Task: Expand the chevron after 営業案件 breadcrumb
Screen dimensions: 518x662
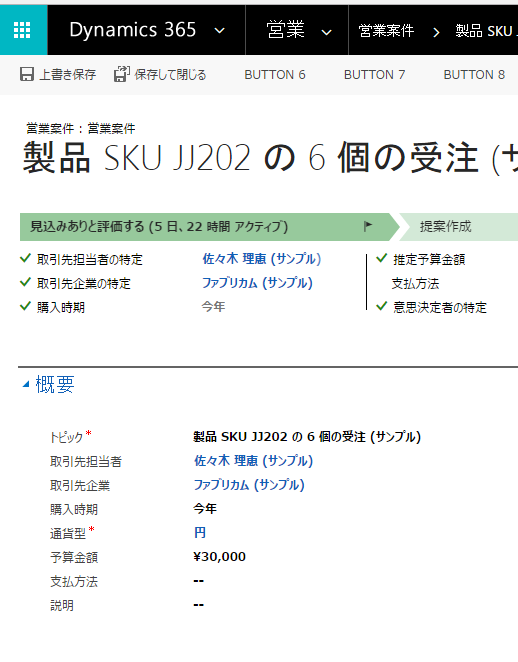Action: tap(436, 32)
